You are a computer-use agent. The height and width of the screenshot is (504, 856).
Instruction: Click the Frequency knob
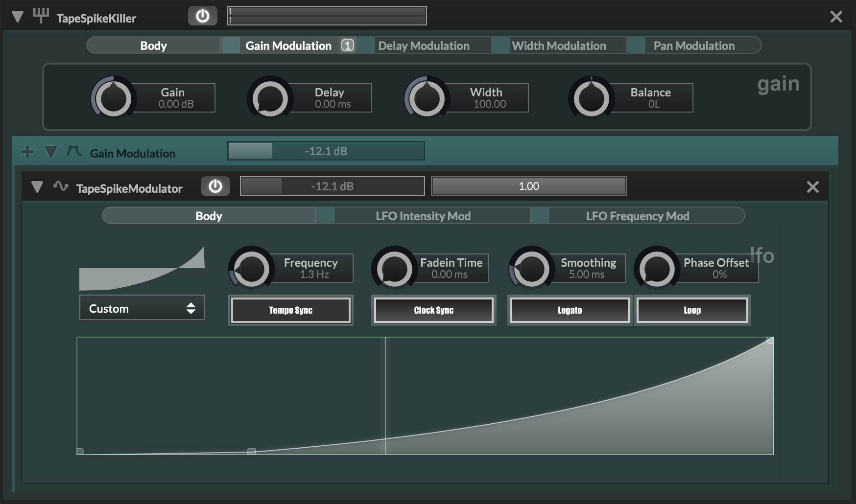[x=251, y=269]
